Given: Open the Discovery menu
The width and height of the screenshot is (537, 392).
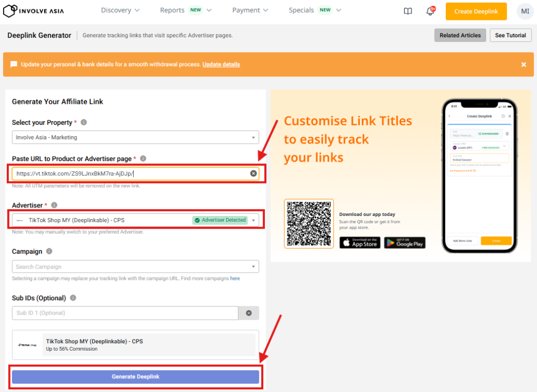Looking at the screenshot, I should pos(120,10).
